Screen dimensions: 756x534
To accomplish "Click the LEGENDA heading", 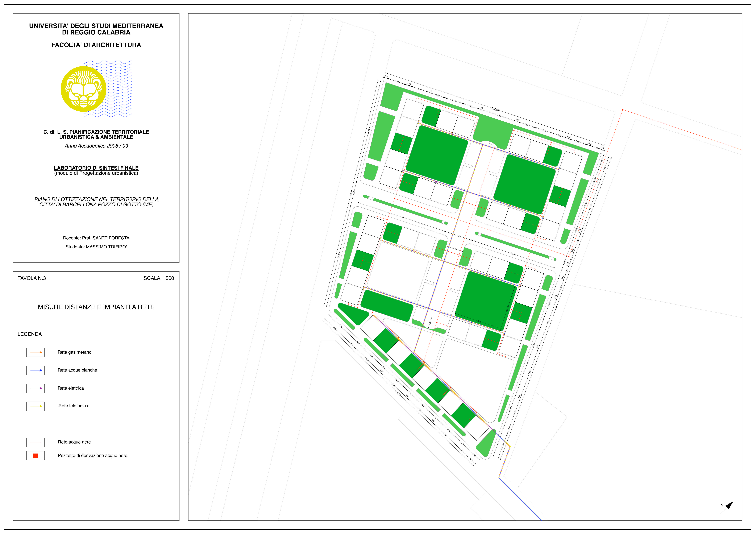I will (30, 334).
